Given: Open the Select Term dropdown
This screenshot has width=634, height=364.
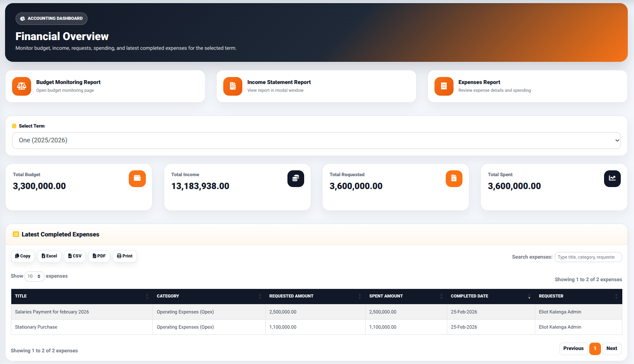Looking at the screenshot, I should tap(316, 140).
